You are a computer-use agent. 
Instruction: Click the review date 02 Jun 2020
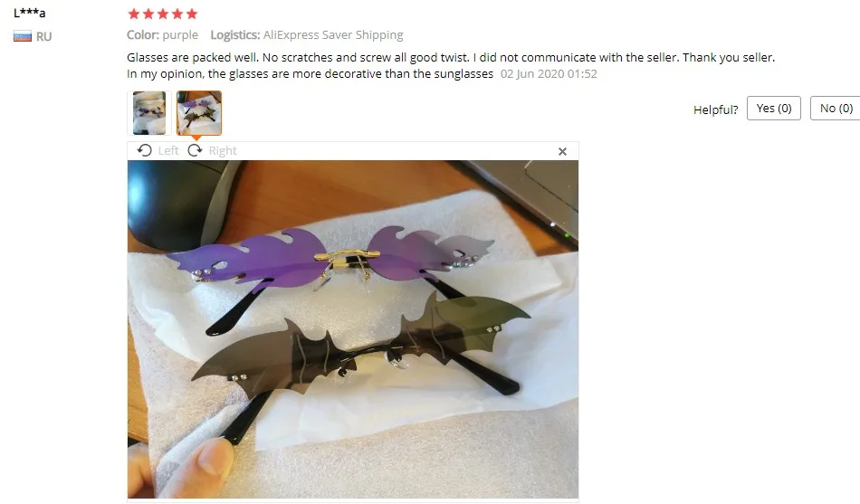(x=532, y=74)
